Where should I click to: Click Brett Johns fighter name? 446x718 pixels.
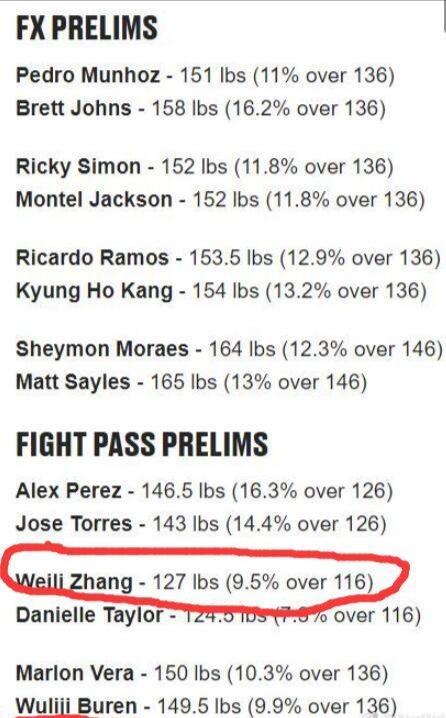74,109
